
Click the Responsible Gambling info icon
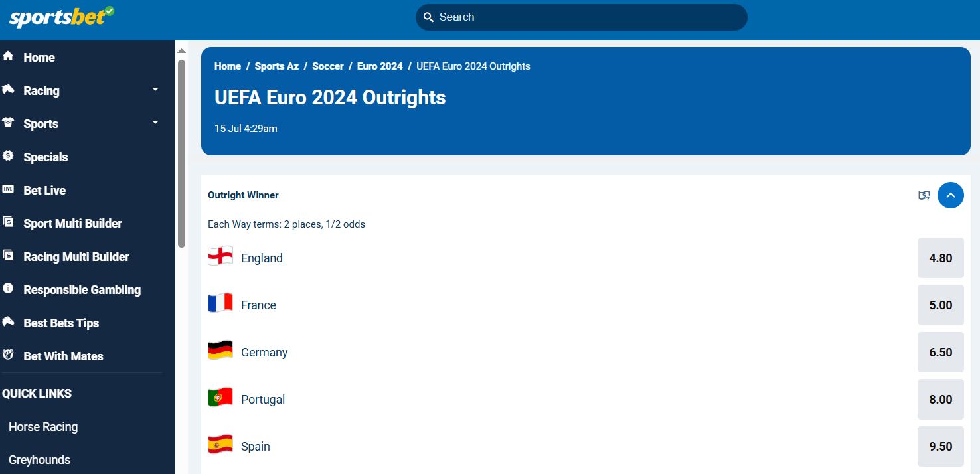click(x=8, y=289)
